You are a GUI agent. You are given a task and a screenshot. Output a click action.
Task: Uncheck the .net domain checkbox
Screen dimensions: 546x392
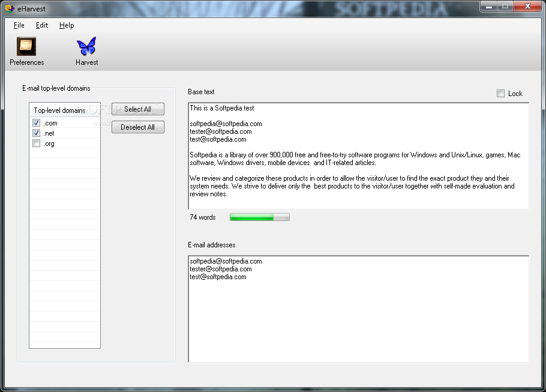36,133
